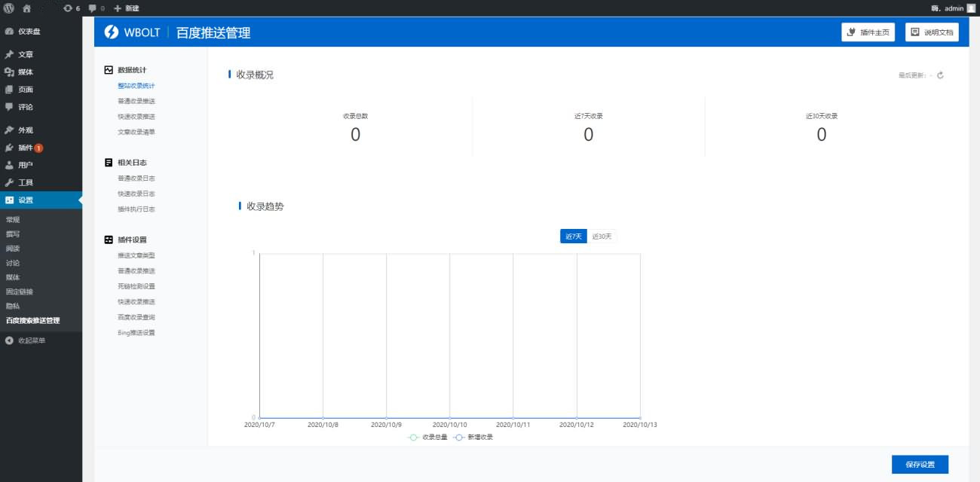Open the 插件 plugin icon
The height and width of the screenshot is (482, 980).
9,148
